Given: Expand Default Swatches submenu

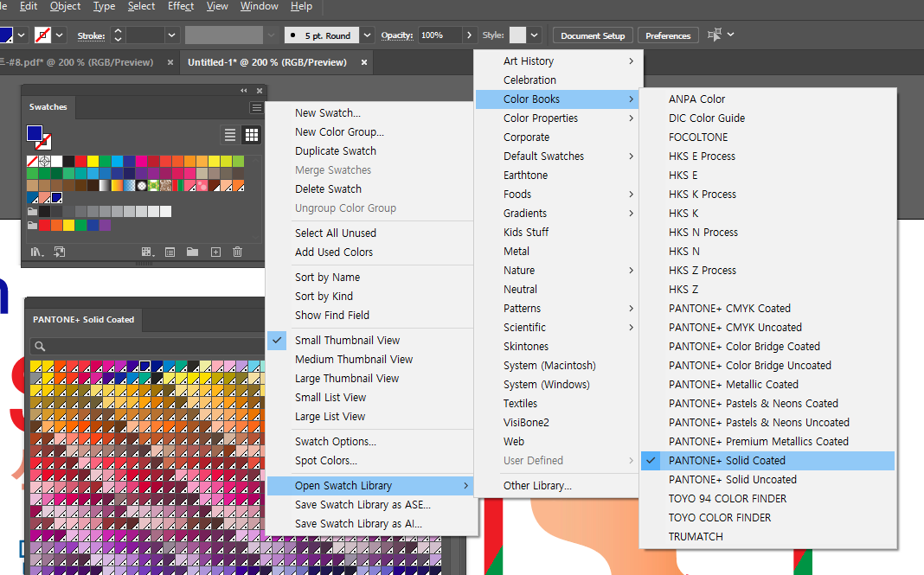Looking at the screenshot, I should (x=558, y=157).
